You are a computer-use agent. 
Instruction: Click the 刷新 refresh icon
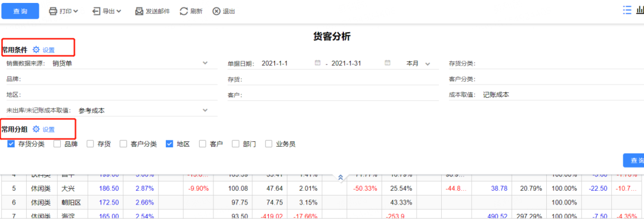click(x=184, y=11)
